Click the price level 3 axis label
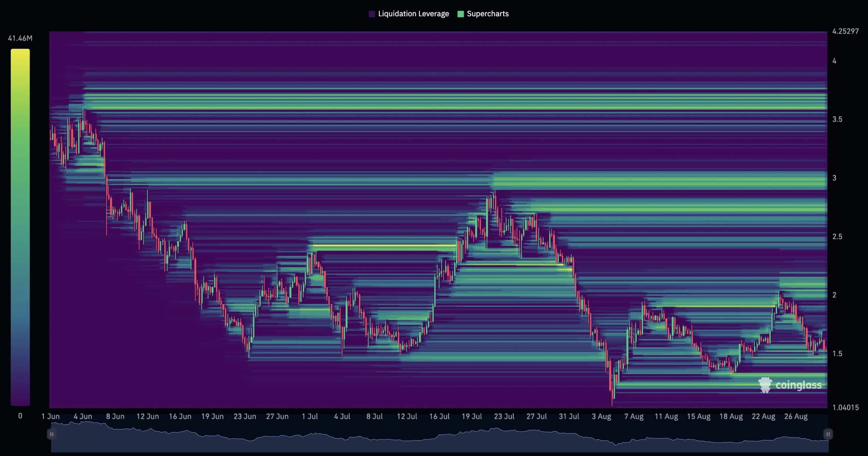This screenshot has width=868, height=456. tap(834, 178)
